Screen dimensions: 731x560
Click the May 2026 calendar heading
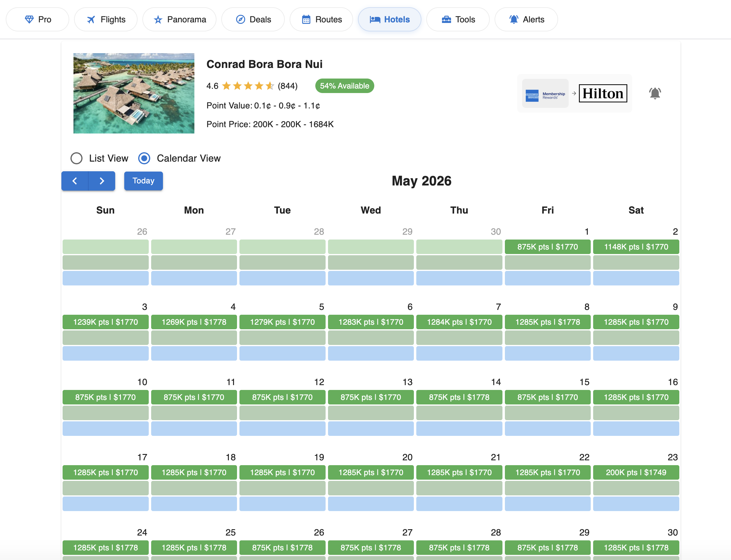(x=421, y=181)
